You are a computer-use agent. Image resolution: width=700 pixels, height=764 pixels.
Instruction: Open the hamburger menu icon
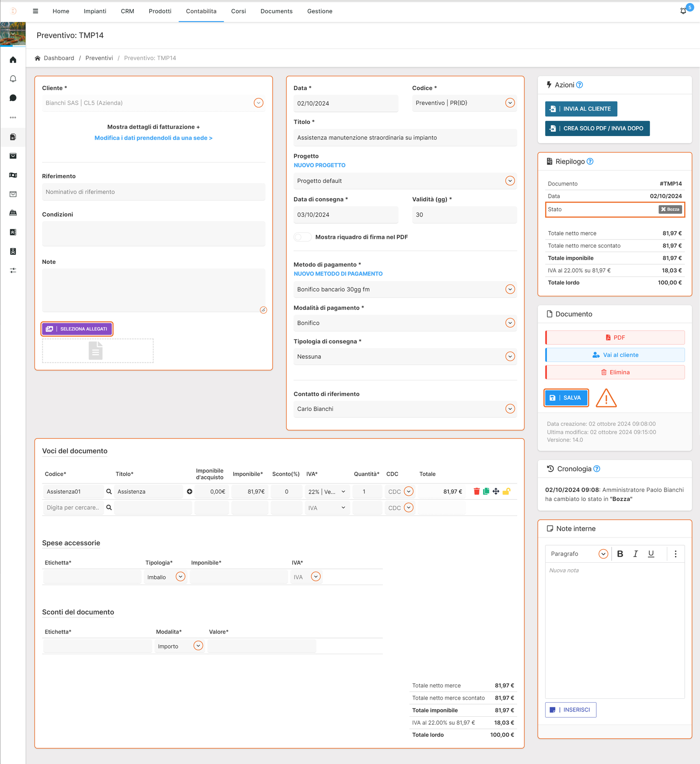(x=35, y=11)
